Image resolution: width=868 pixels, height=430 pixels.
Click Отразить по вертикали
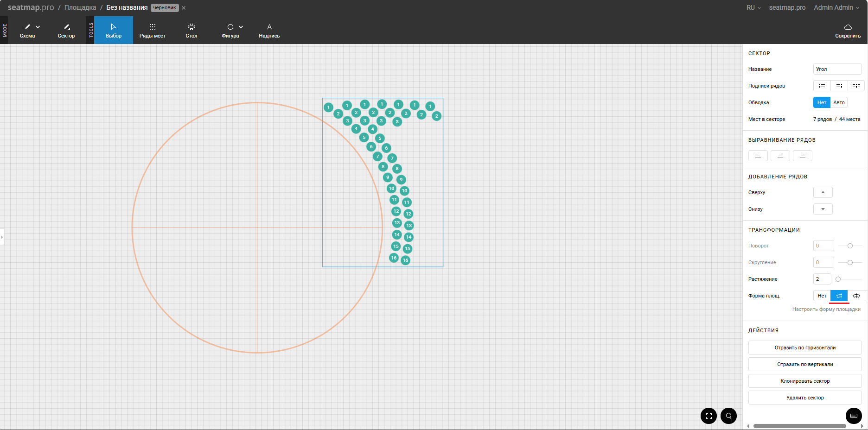[805, 364]
